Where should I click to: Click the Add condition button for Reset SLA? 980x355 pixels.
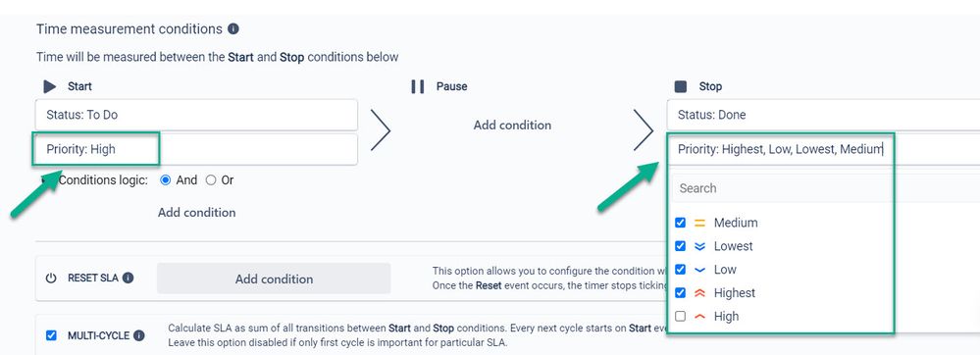(x=274, y=279)
